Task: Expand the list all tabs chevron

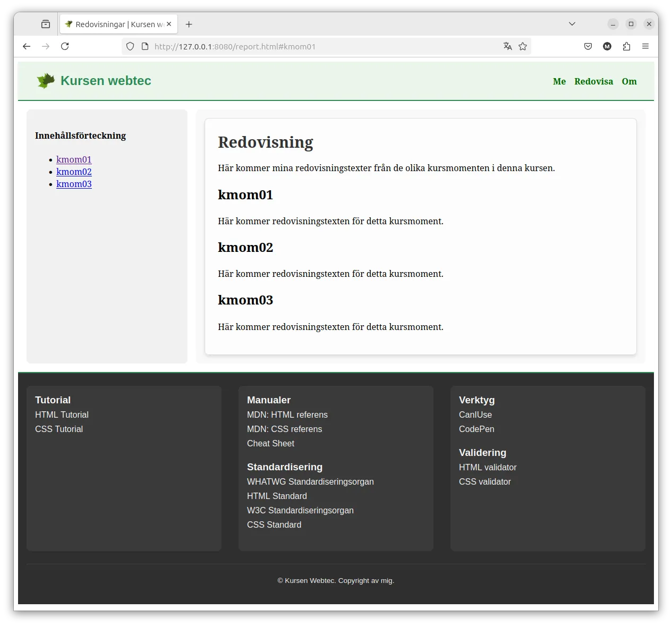Action: [572, 24]
